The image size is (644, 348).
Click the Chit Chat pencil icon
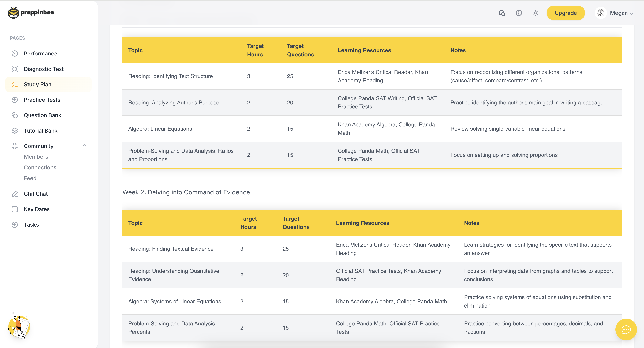pyautogui.click(x=14, y=194)
